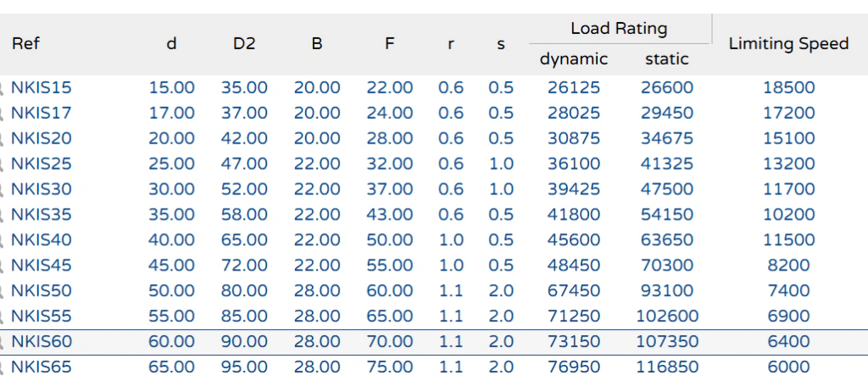This screenshot has height=392, width=868.
Task: Click static load value 116850
Action: [x=667, y=367]
